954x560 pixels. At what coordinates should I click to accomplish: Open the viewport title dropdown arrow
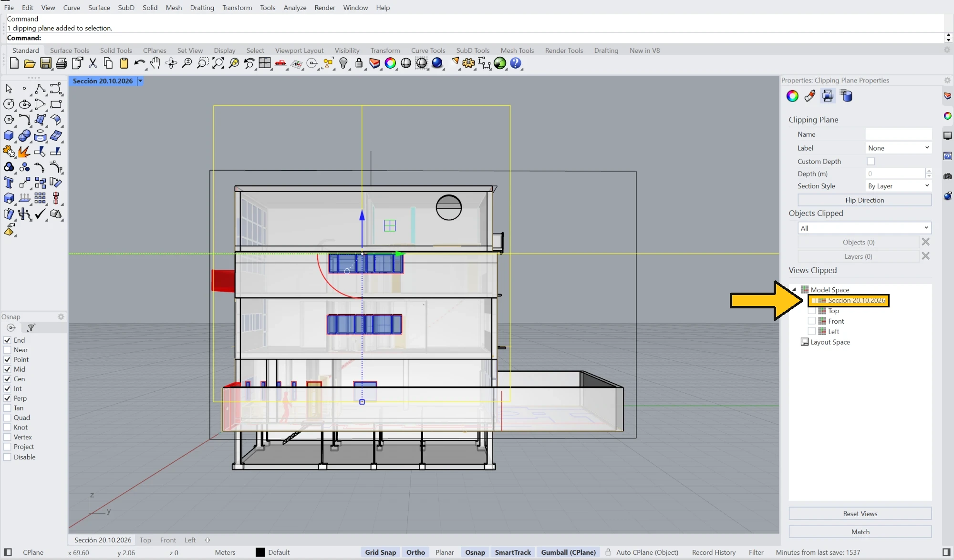click(x=140, y=81)
